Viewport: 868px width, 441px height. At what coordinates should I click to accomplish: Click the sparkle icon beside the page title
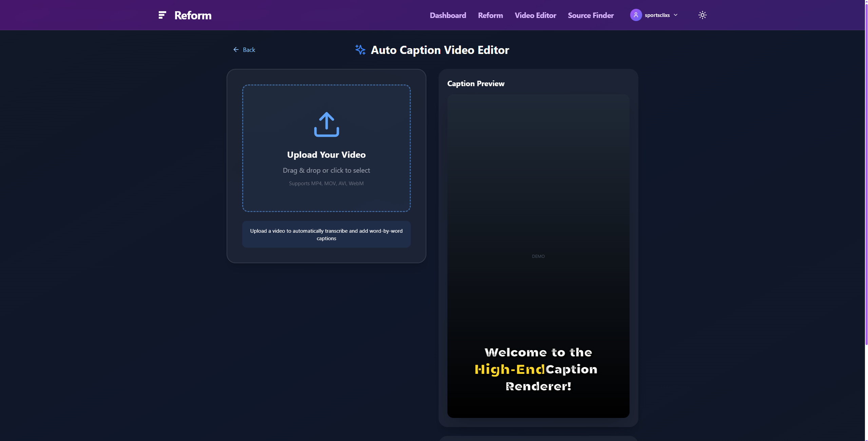(360, 50)
